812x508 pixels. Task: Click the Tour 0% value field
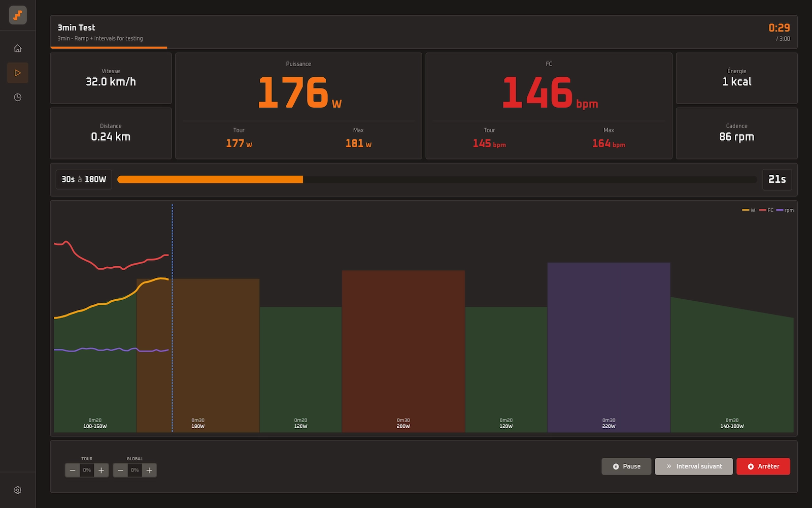pos(87,470)
